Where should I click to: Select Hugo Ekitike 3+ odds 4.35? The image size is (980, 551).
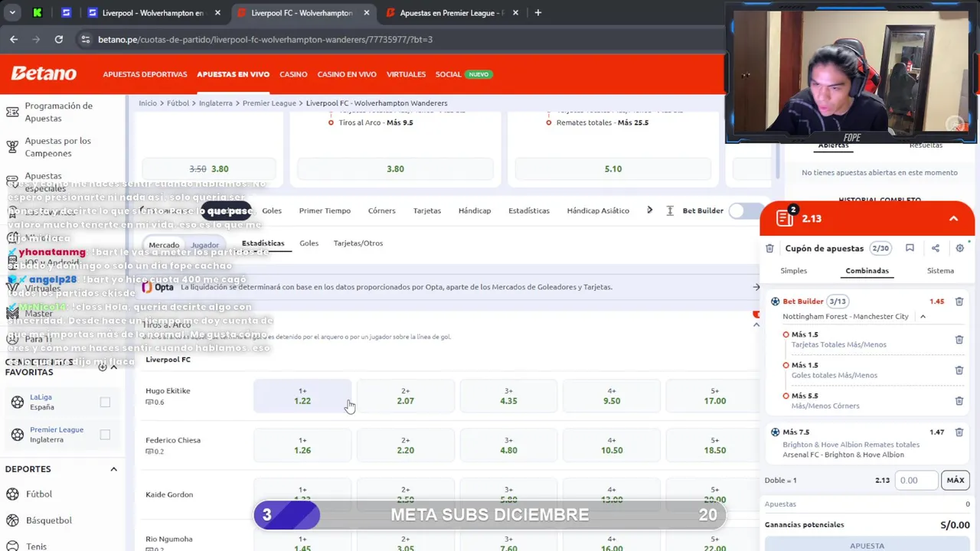(508, 396)
